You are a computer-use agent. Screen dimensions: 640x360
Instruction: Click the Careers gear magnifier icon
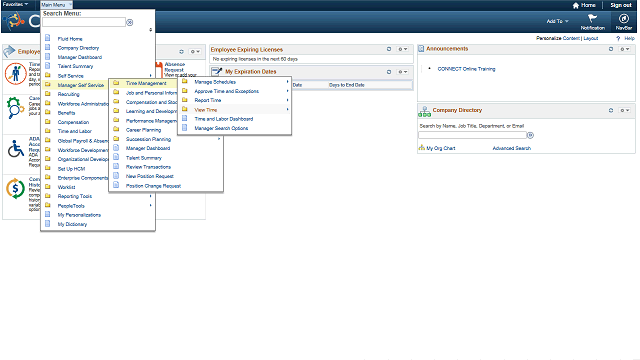[16, 108]
